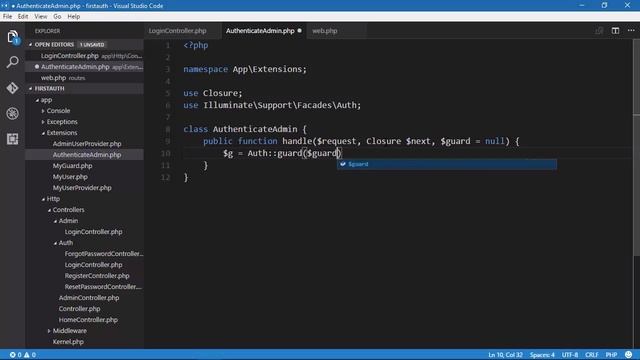Open the Extensions view in activity bar
This screenshot has width=640, height=360.
tap(13, 139)
